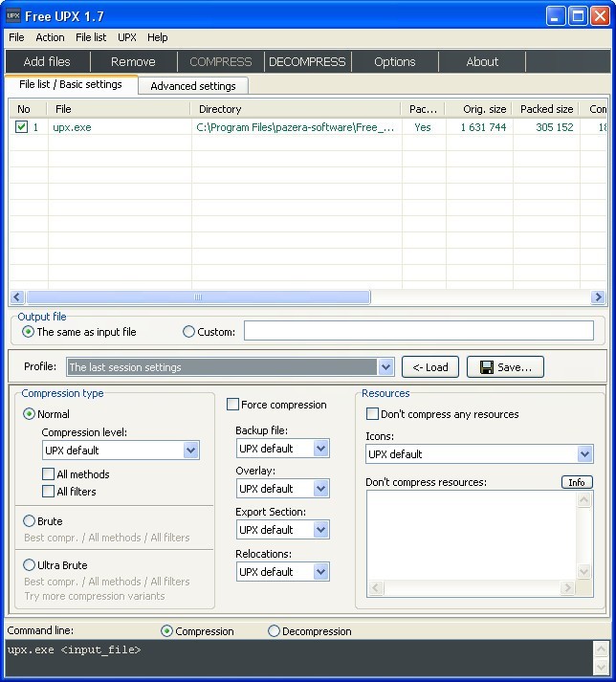Click the Info button for resources

[x=577, y=482]
